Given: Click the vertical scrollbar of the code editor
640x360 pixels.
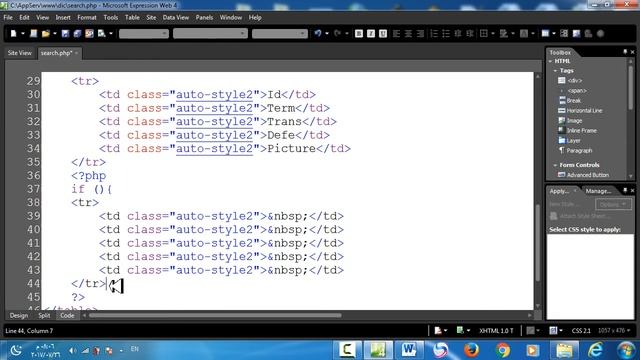Looking at the screenshot, I should (538, 242).
